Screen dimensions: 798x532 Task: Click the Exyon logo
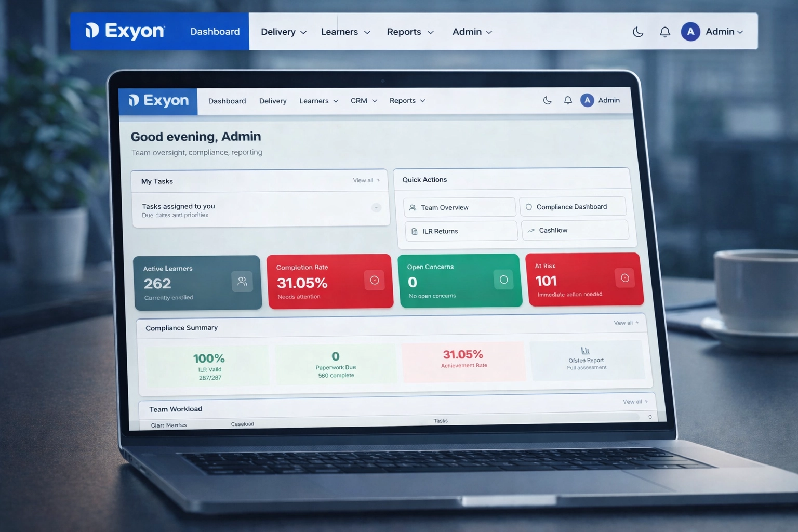tap(157, 100)
